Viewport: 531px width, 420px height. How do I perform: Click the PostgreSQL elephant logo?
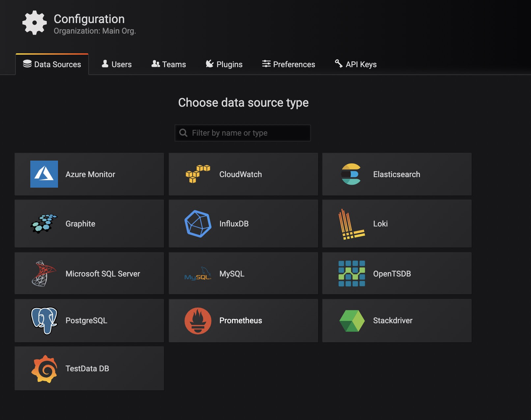tap(44, 321)
